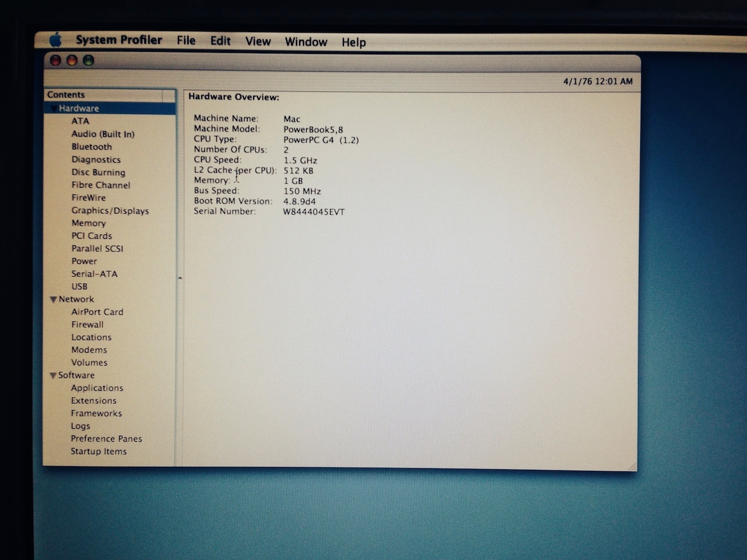Open the Edit menu
This screenshot has width=747, height=560.
pyautogui.click(x=220, y=41)
